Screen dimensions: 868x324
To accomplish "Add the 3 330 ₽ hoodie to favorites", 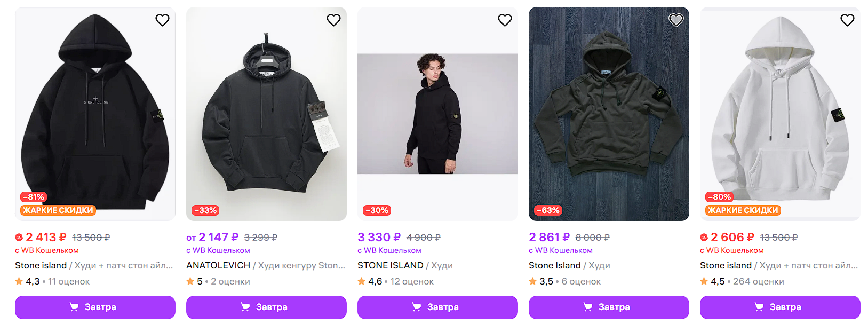I will pos(505,20).
